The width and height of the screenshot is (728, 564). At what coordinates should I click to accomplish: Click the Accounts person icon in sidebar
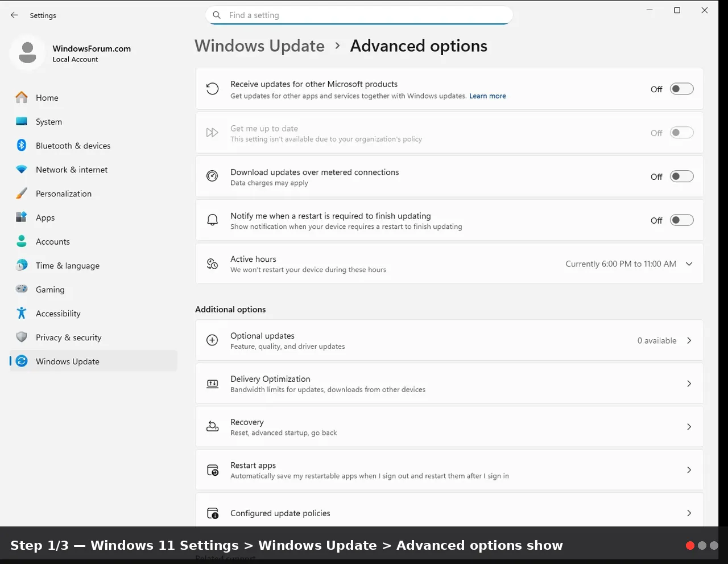click(x=22, y=241)
